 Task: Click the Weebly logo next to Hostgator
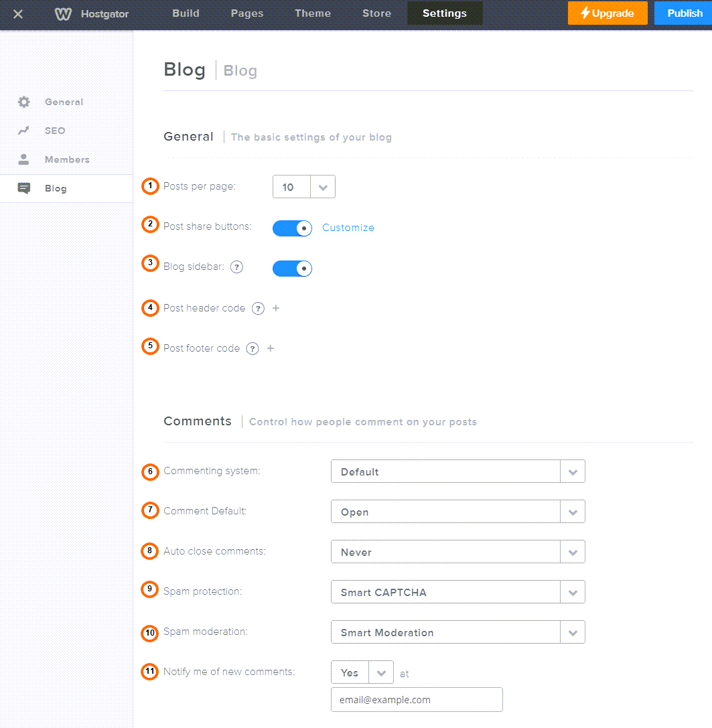[x=62, y=13]
